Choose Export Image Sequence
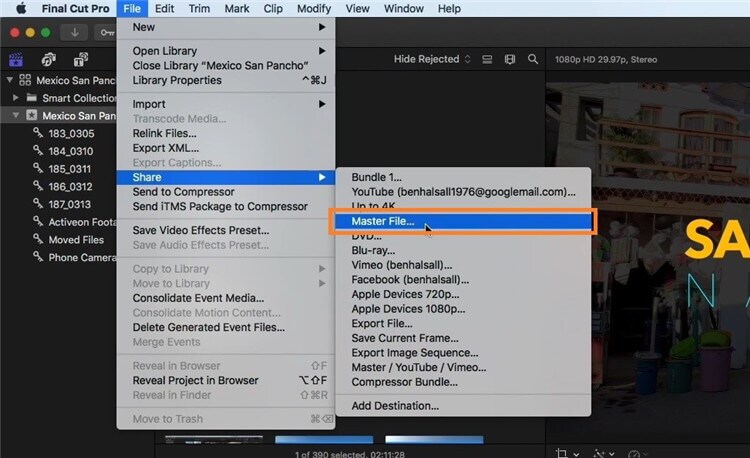 tap(463, 353)
